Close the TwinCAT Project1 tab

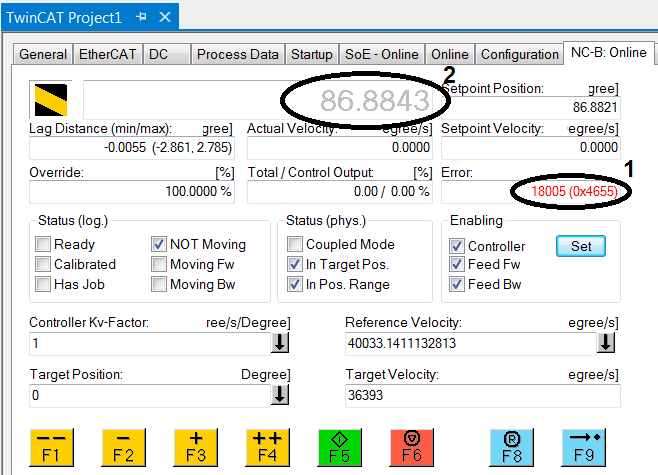(165, 17)
